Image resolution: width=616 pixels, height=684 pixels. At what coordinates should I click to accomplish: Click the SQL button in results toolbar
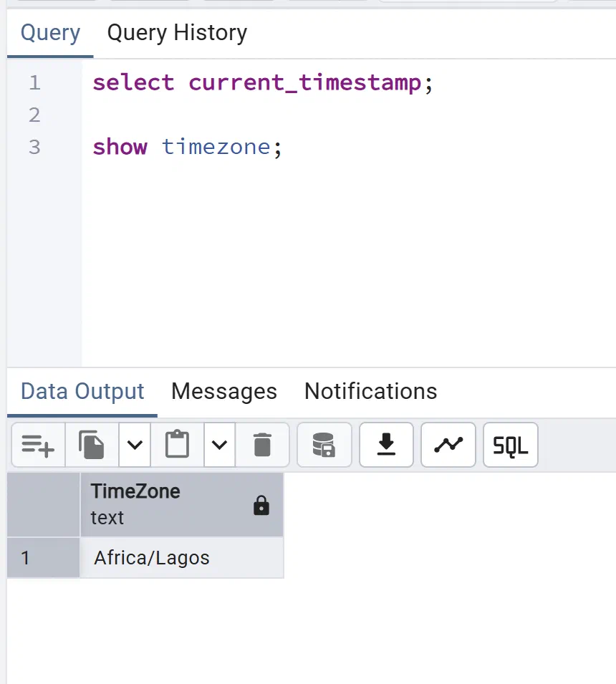pyautogui.click(x=511, y=445)
